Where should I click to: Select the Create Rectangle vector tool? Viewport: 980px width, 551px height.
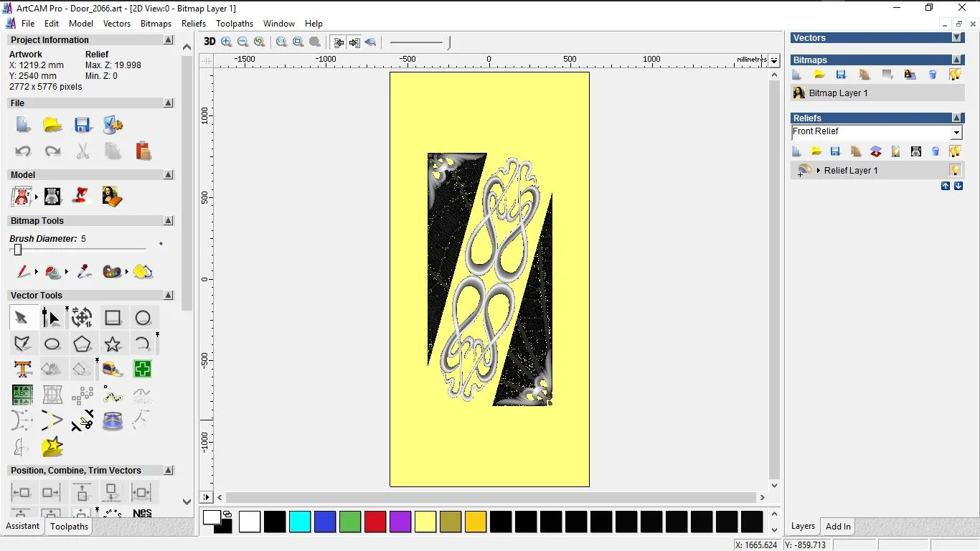[113, 317]
